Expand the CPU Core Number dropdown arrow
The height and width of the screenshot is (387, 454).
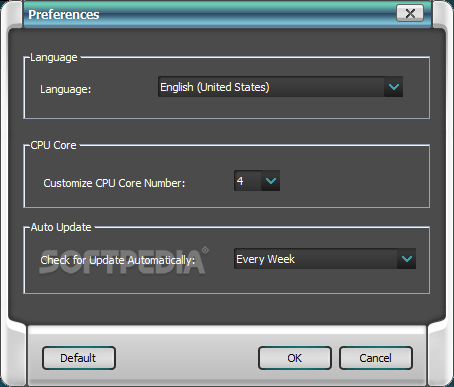click(270, 181)
